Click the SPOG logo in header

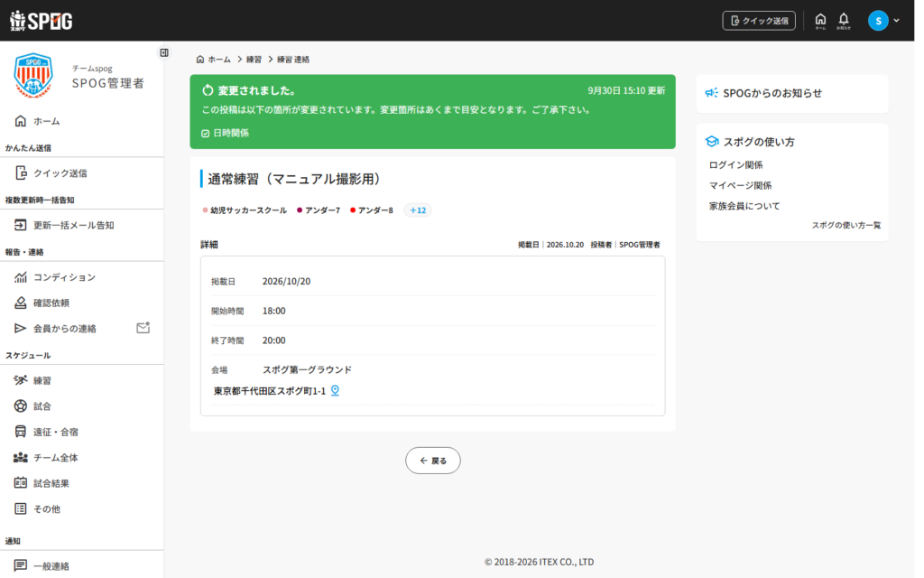(42, 21)
